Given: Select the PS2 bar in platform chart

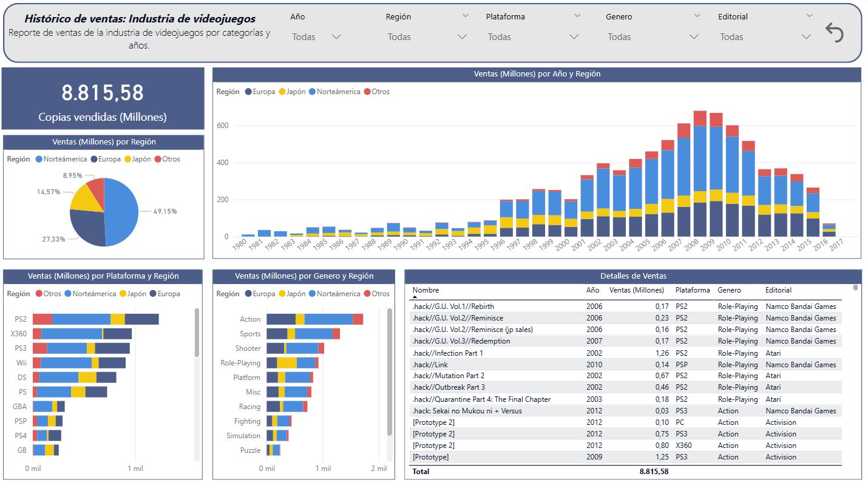Looking at the screenshot, I should [95, 319].
